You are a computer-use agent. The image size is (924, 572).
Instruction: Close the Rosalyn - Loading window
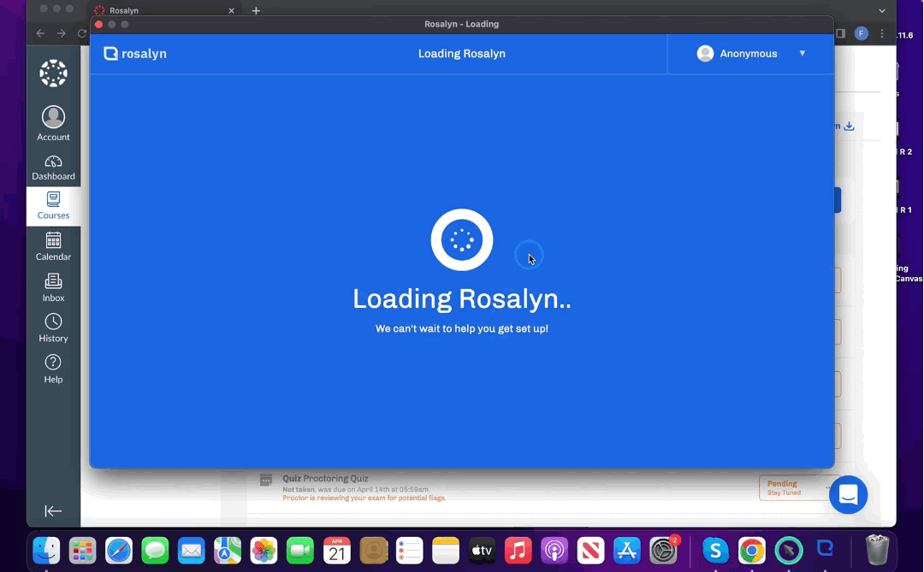[99, 24]
